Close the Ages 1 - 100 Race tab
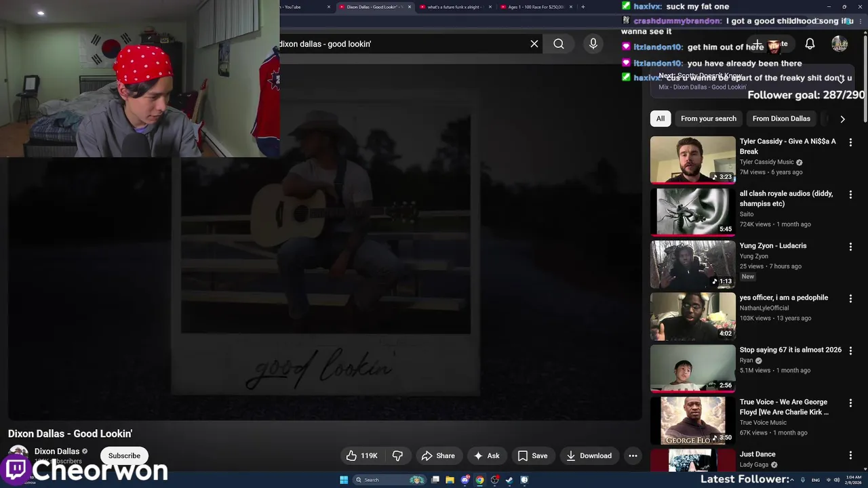The height and width of the screenshot is (488, 868). 571,7
